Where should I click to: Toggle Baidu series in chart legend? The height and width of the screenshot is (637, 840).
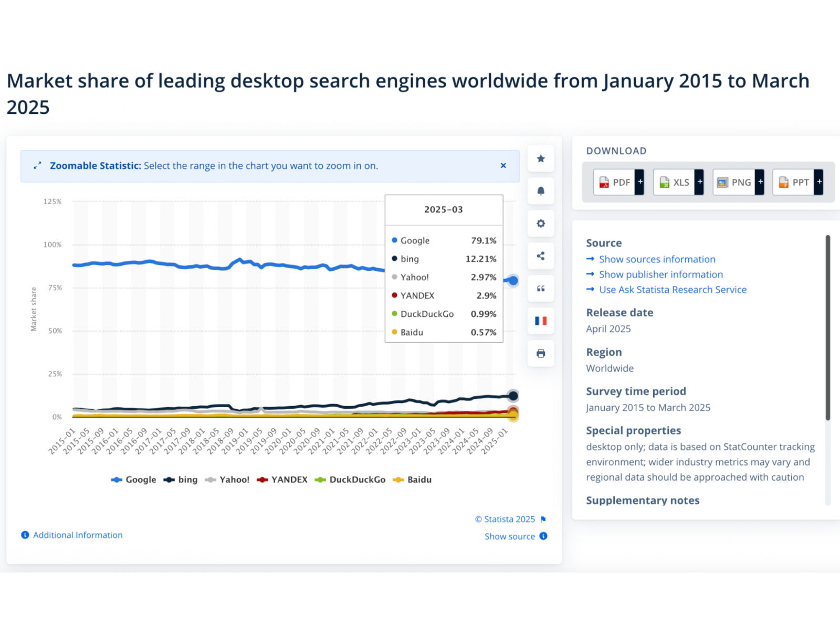coord(412,480)
